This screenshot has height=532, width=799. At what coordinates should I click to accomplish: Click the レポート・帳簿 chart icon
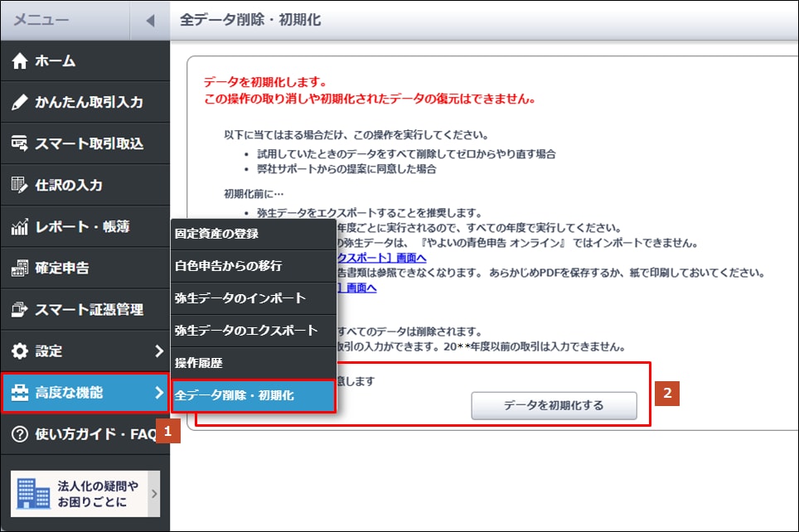[20, 227]
